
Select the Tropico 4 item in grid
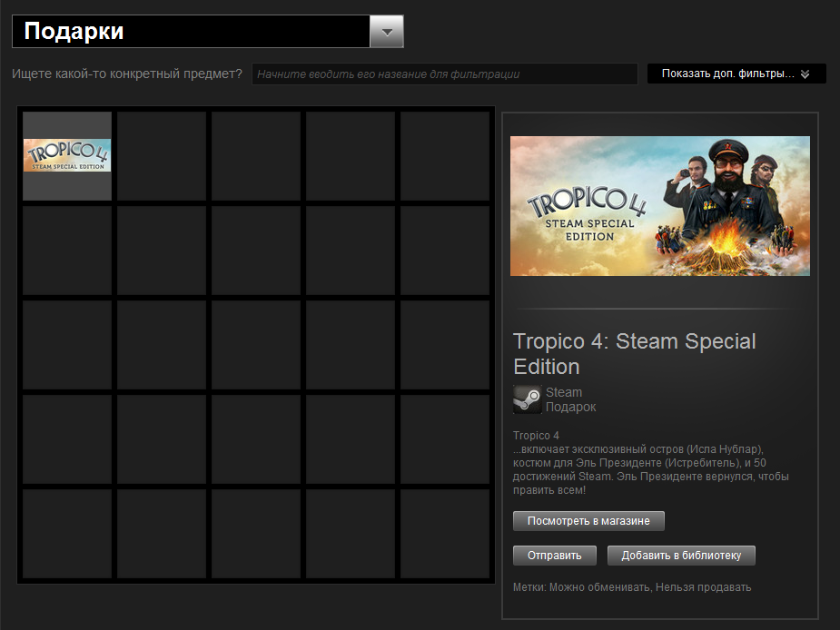[x=67, y=156]
